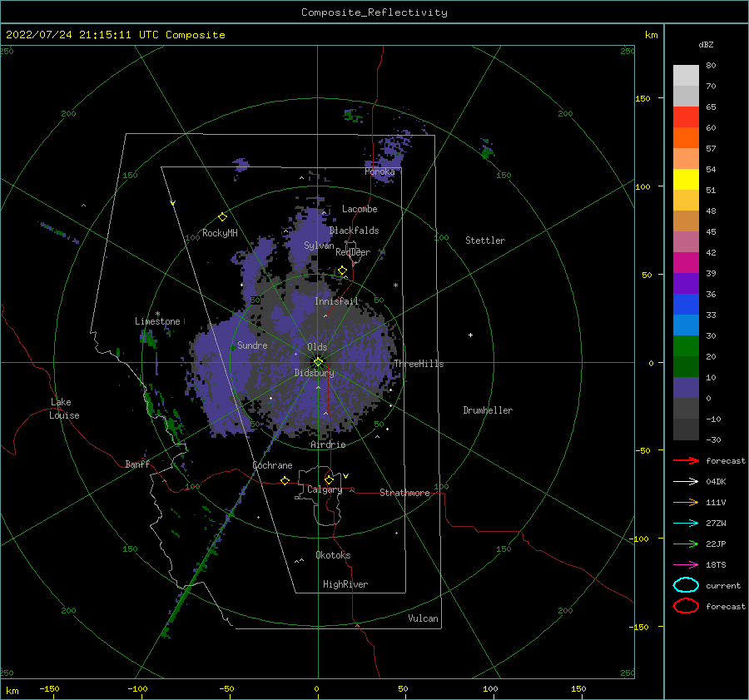Click the Stettler label on the map
This screenshot has height=700, width=749.
[x=485, y=241]
